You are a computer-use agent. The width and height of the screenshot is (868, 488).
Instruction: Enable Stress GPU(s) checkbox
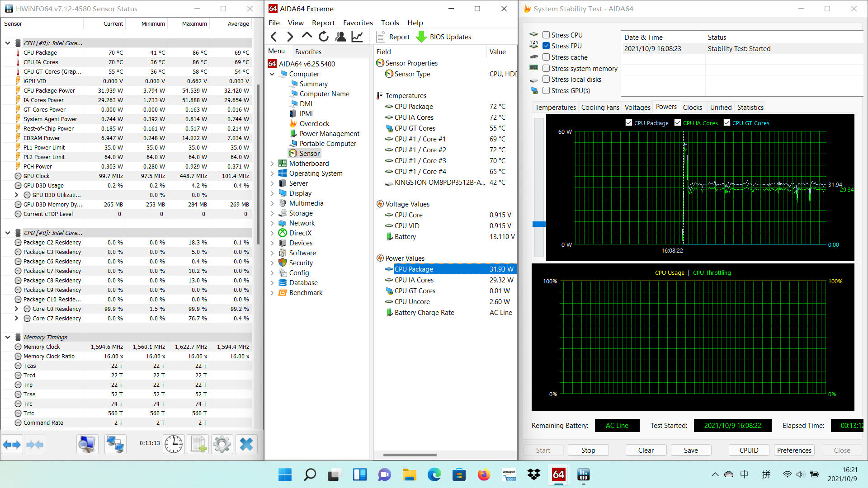[x=546, y=90]
